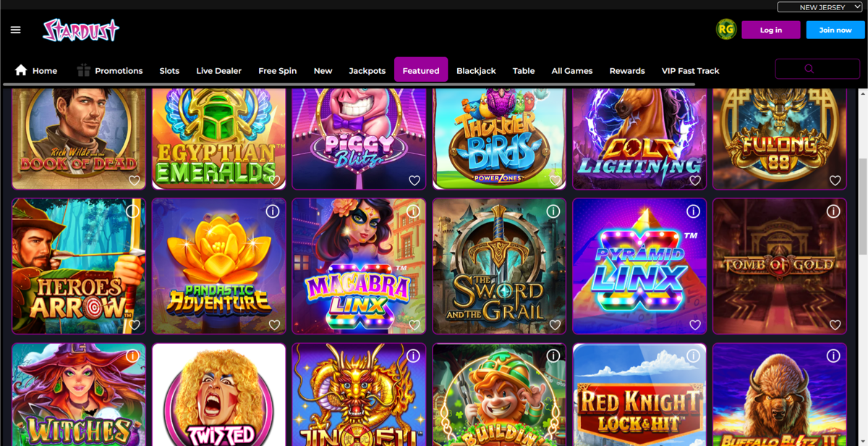Image resolution: width=868 pixels, height=446 pixels.
Task: Open The Sword and the Grail game
Action: tap(499, 266)
